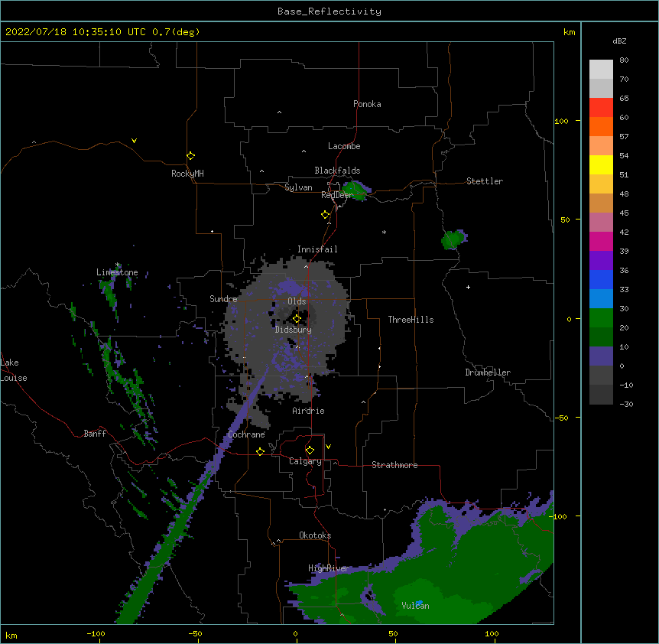Screen dimensions: 659x644
Task: Click the Lacombe city label
Action: 344,146
